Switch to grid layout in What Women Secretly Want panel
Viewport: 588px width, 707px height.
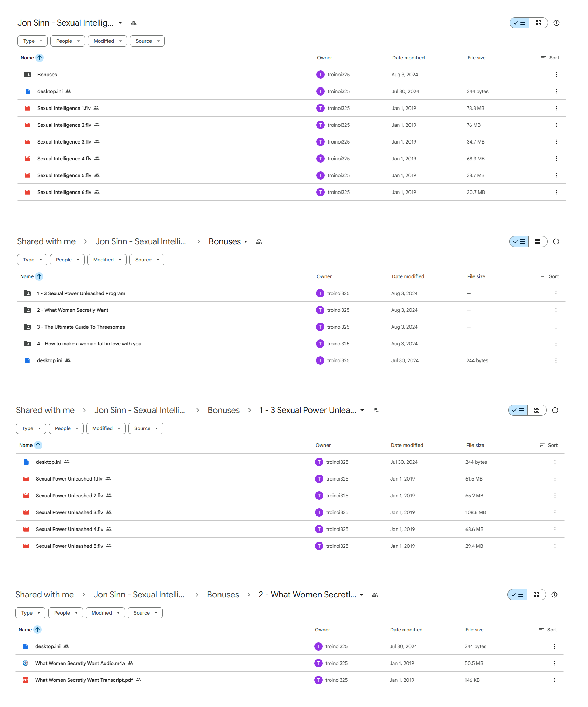[536, 595]
